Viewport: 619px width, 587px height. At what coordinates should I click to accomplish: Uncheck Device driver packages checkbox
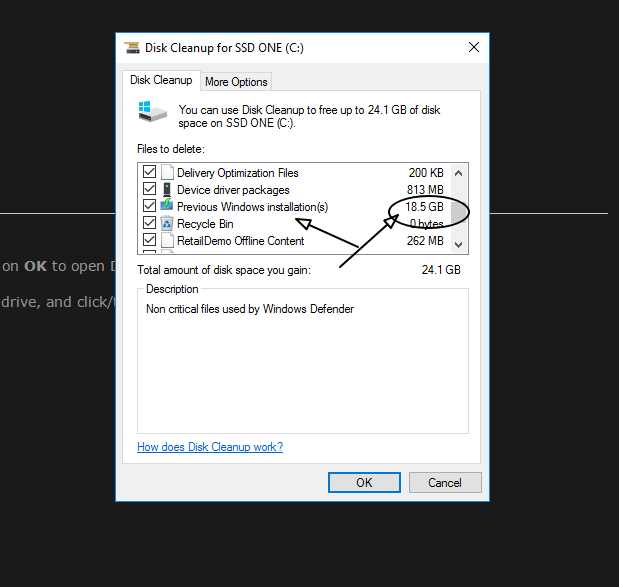[x=149, y=189]
